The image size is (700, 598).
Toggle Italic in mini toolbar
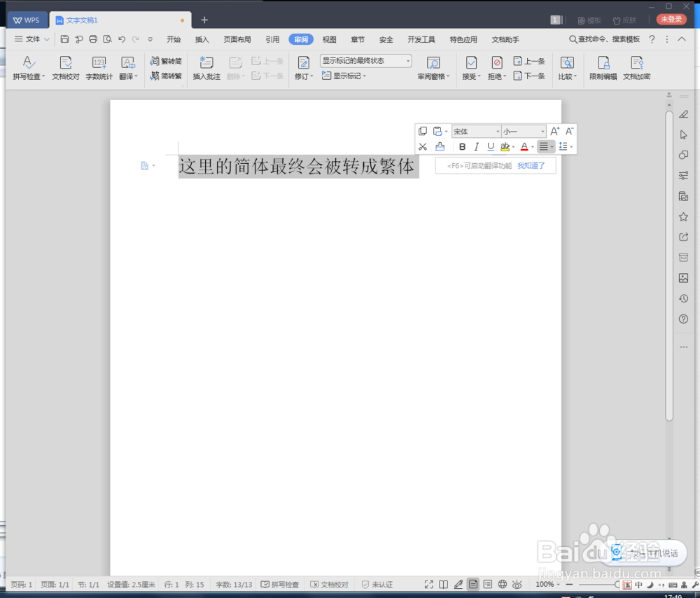point(476,146)
